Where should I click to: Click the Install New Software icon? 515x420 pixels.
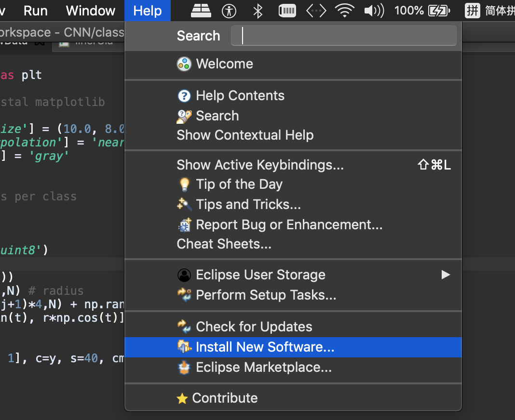[x=184, y=347]
